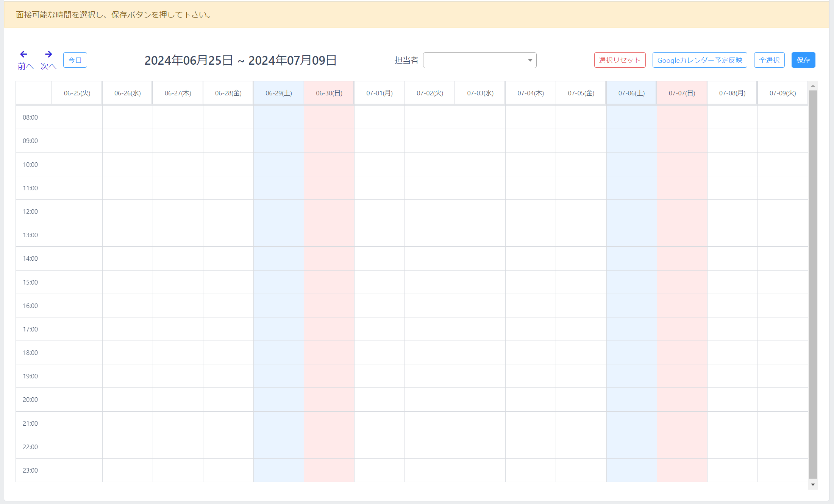The image size is (834, 504).
Task: Open the 担当者 dropdown
Action: coord(479,60)
